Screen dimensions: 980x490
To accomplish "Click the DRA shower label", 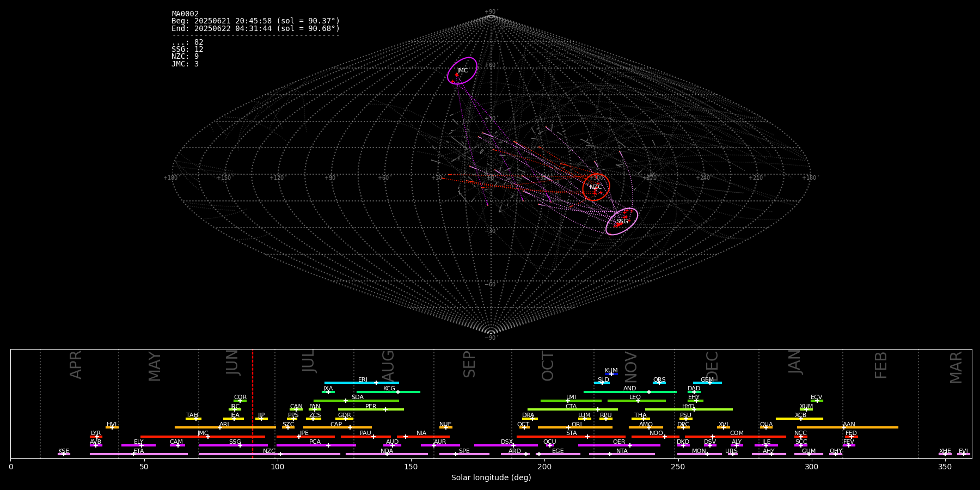I will 528,415.
